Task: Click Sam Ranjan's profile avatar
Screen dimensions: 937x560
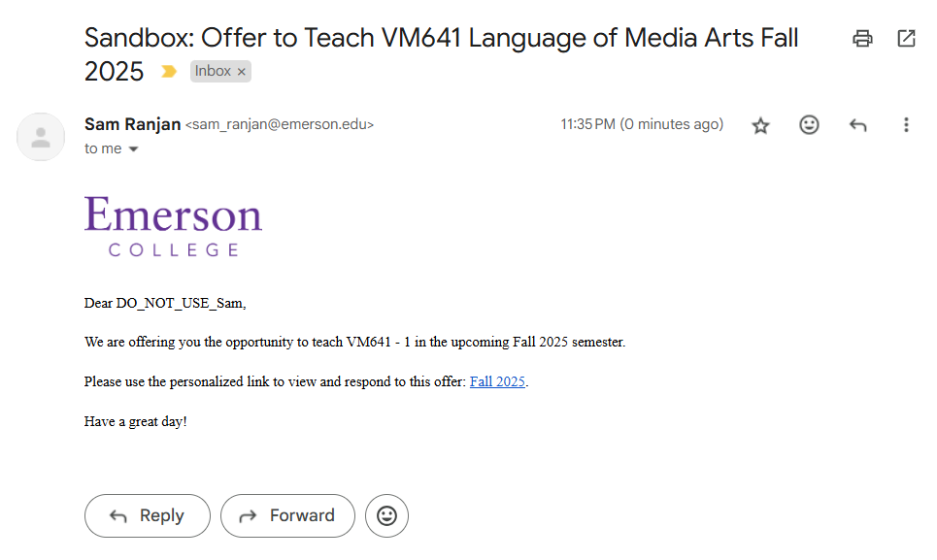Action: [x=41, y=137]
